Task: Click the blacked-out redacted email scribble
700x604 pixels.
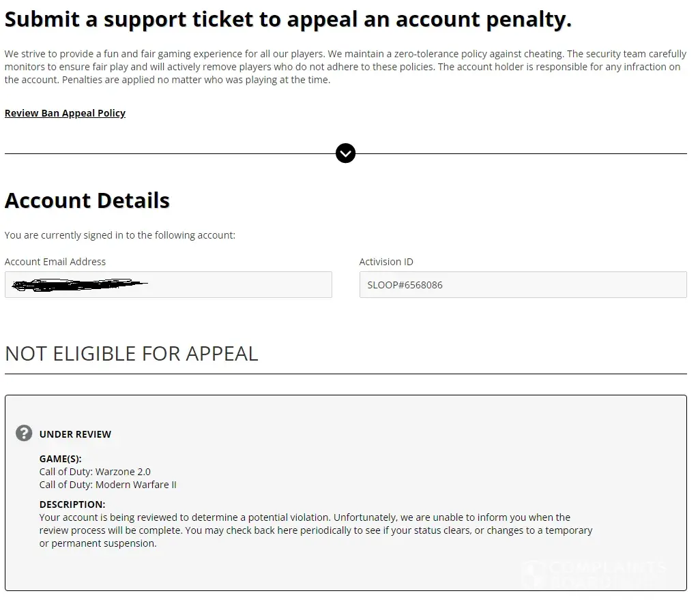Action: [x=78, y=285]
